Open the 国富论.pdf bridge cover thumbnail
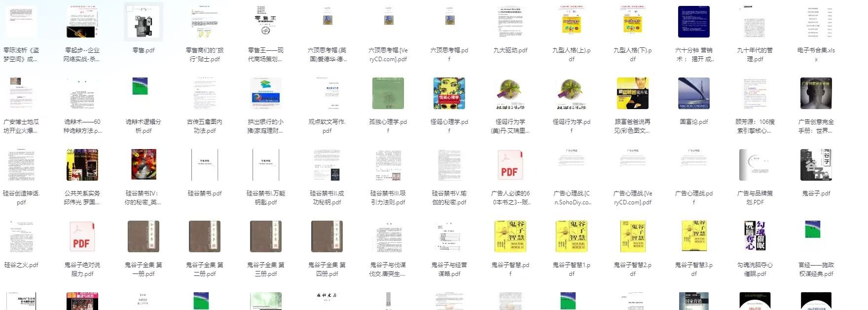Image resolution: width=868 pixels, height=310 pixels. 693,93
